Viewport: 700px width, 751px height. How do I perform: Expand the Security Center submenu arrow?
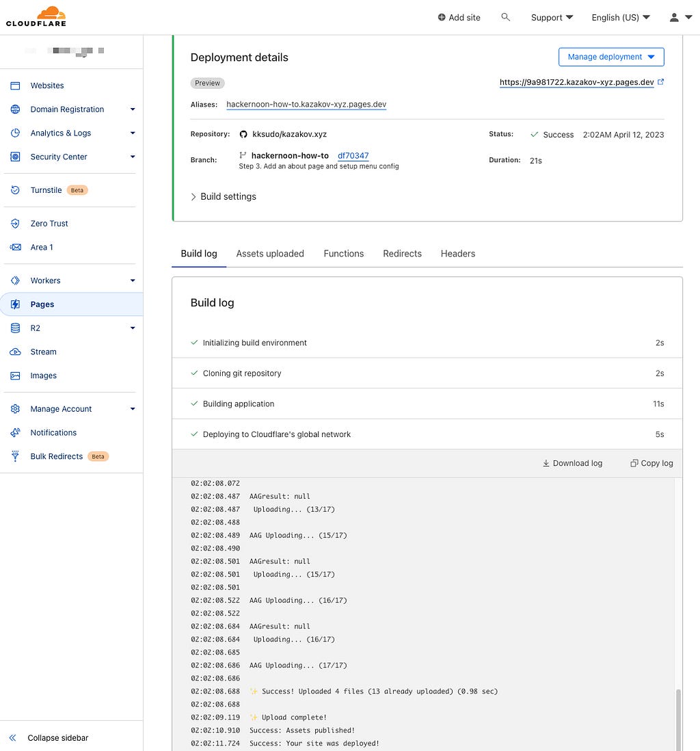[x=133, y=157]
